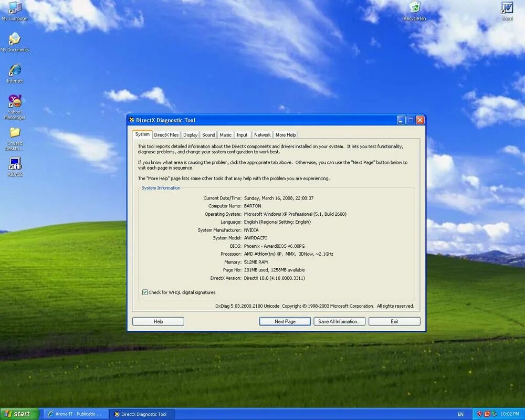Click the DxDiag 5.03.2600.2180 Unicode text
This screenshot has height=420, width=525.
[x=247, y=306]
